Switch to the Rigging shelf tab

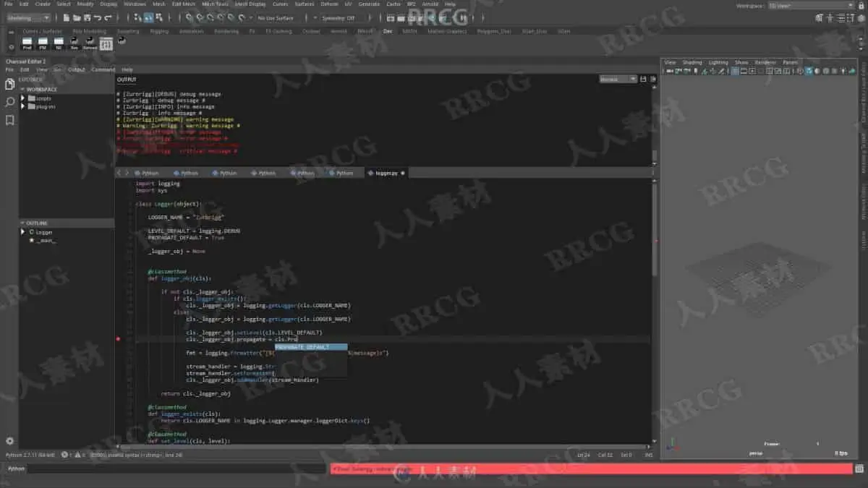[158, 31]
